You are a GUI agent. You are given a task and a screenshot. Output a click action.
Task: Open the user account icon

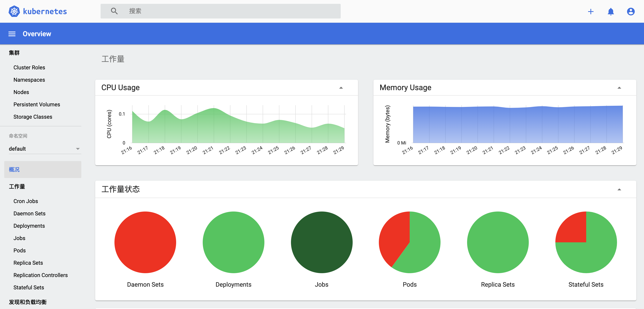pos(631,12)
